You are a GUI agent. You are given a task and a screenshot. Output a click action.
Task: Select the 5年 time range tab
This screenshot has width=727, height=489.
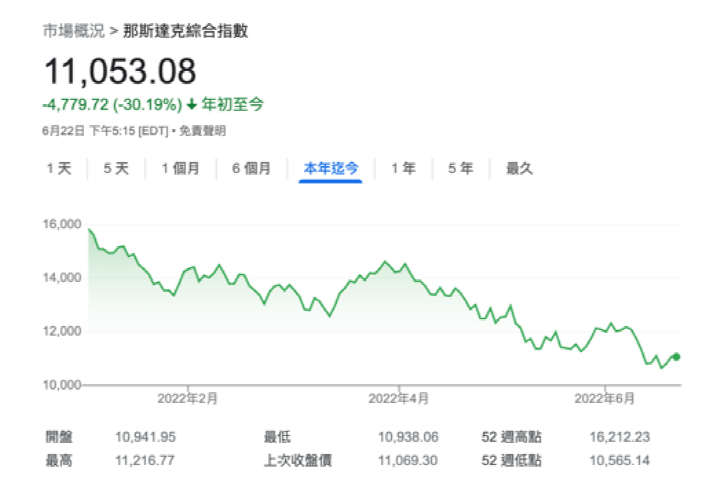[x=460, y=169]
